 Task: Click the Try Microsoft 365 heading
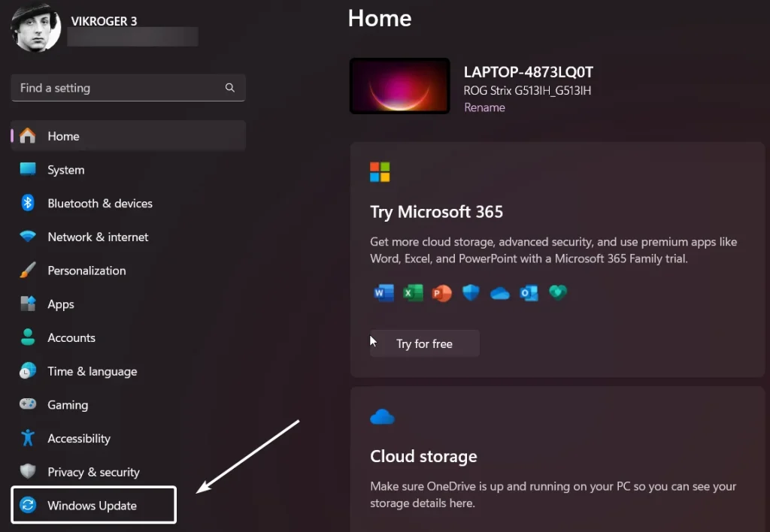coord(437,212)
